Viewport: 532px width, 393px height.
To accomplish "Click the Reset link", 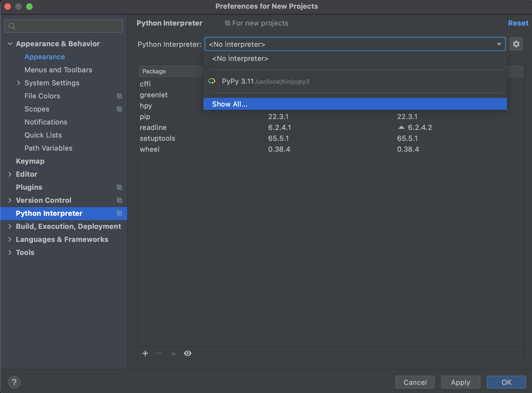I will (x=518, y=23).
